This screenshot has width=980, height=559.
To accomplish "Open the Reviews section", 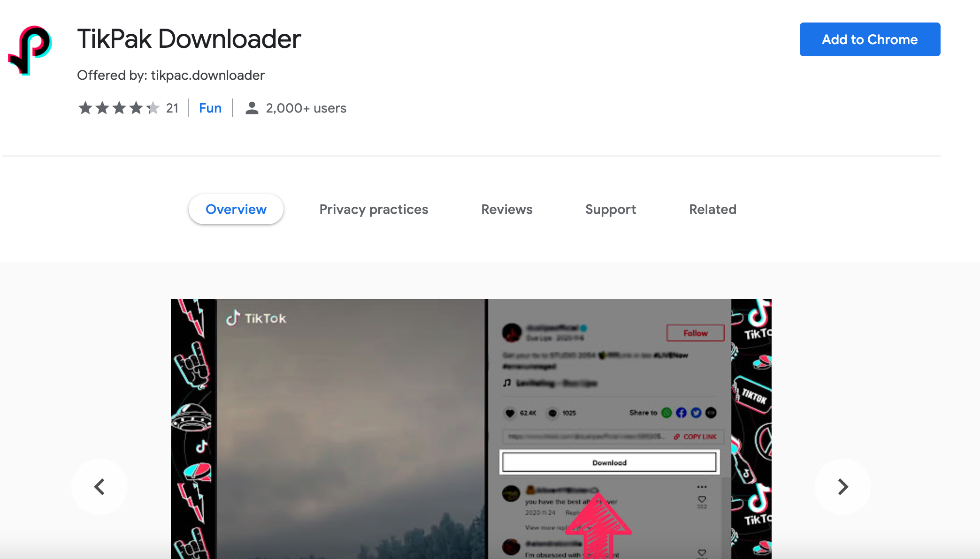I will (506, 209).
